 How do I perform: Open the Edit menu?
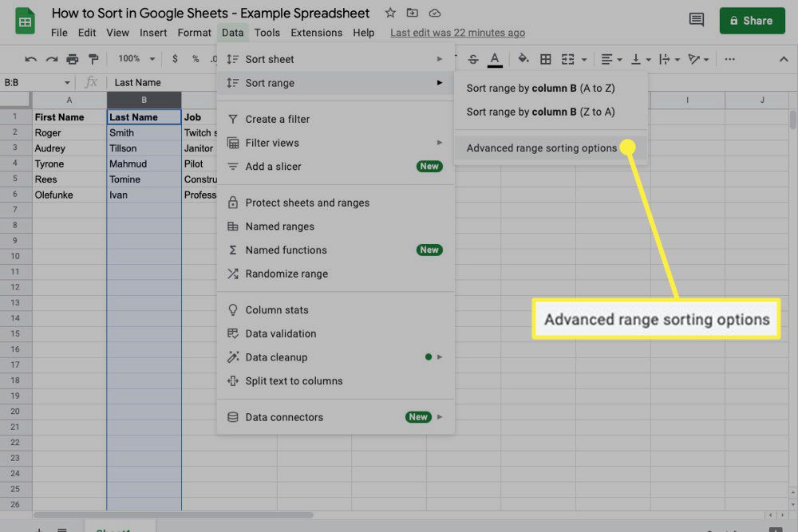pos(86,33)
